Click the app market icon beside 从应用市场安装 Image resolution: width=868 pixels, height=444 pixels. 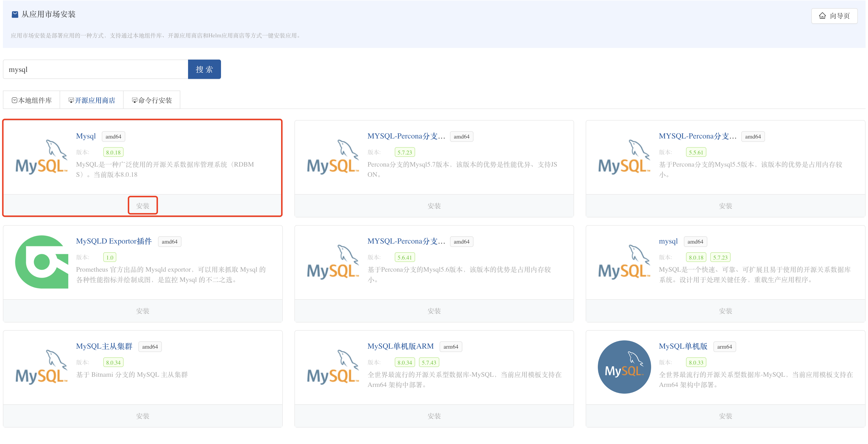[15, 15]
